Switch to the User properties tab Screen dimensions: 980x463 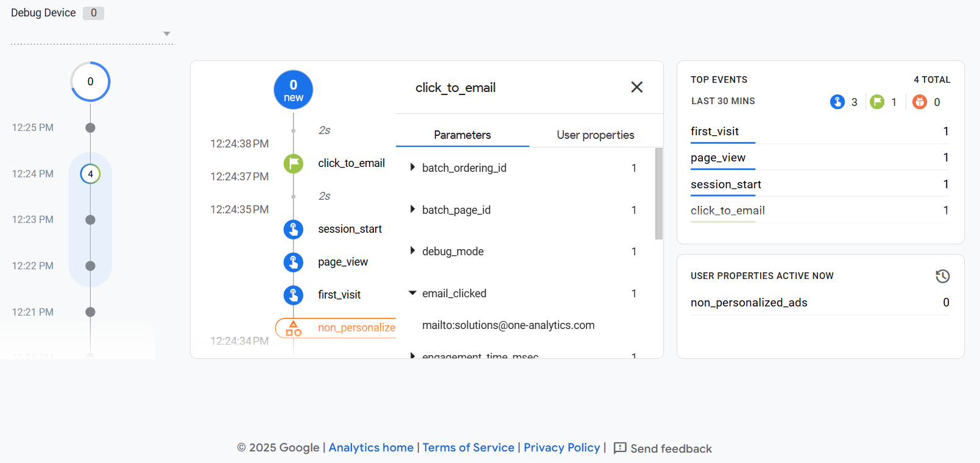click(595, 135)
